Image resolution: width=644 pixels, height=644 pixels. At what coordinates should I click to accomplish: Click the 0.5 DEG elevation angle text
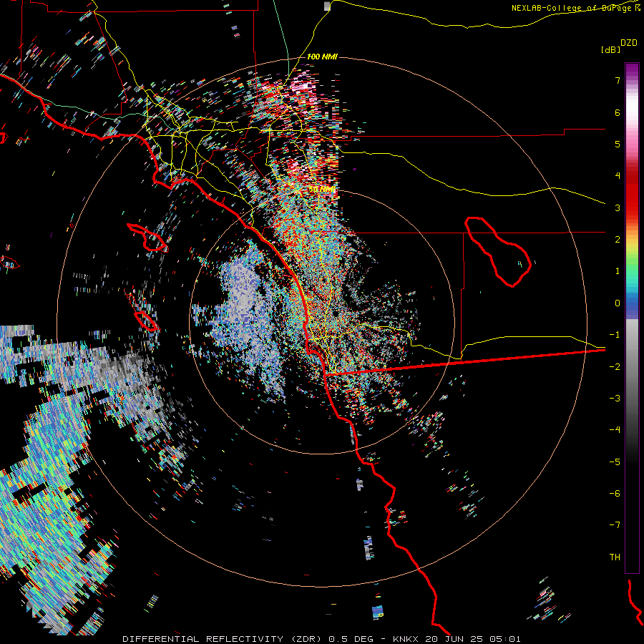pyautogui.click(x=351, y=639)
